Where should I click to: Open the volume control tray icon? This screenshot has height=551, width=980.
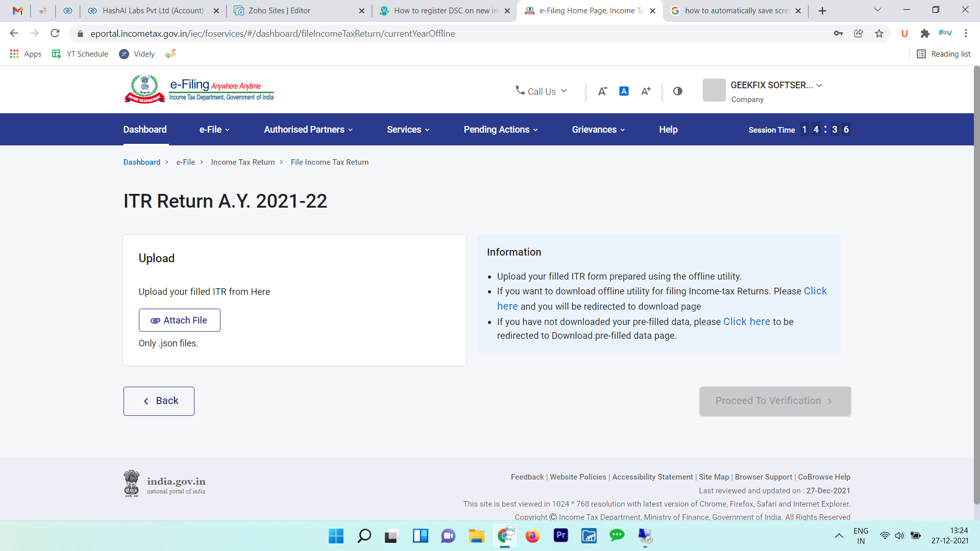point(899,536)
